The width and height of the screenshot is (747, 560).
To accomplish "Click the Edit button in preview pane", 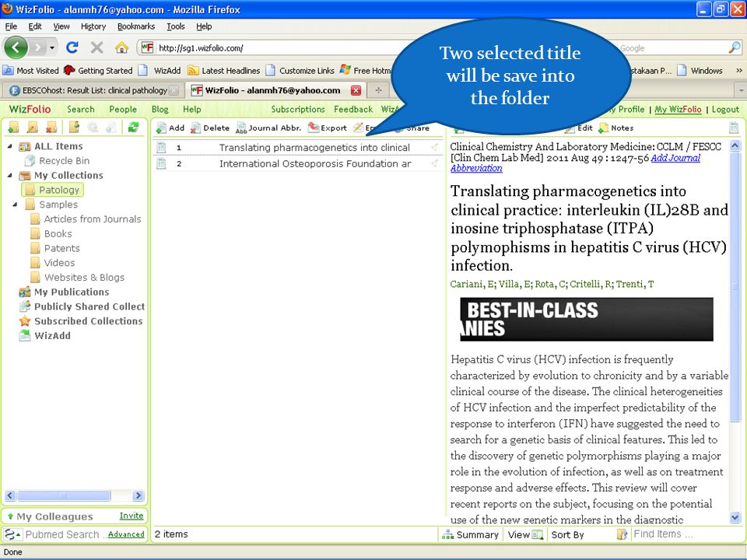I will [x=579, y=128].
